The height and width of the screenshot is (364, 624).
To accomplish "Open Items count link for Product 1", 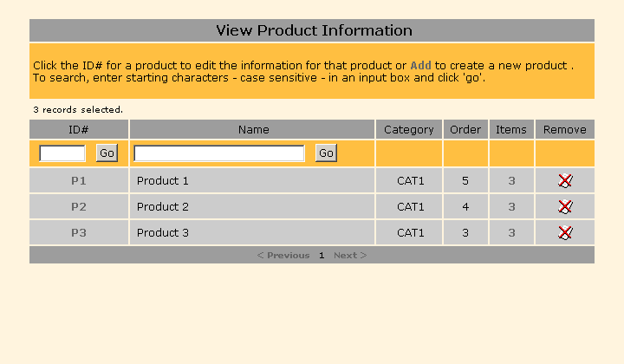I will click(x=511, y=181).
